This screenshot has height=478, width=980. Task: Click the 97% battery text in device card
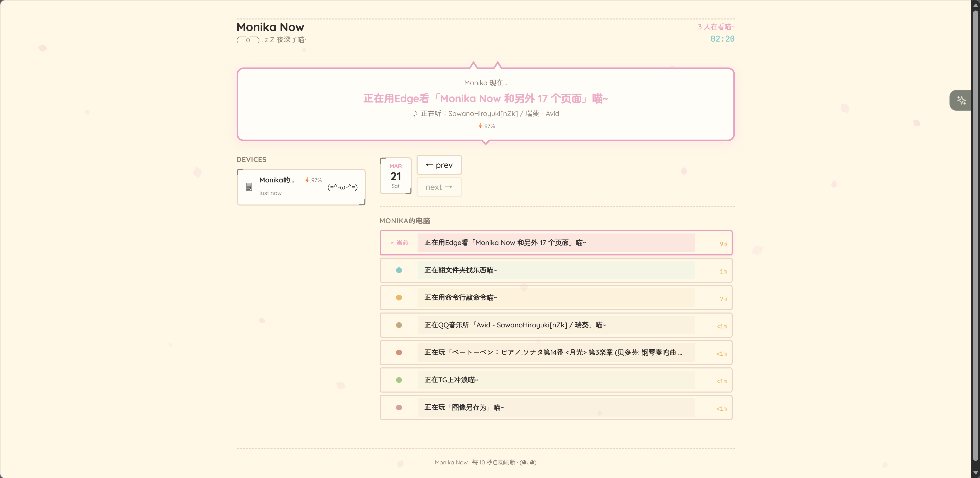[x=317, y=180]
